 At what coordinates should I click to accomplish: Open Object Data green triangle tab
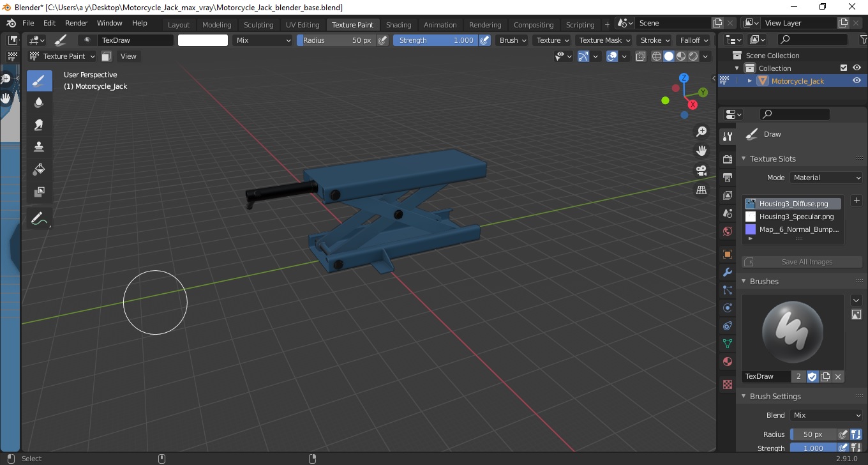coord(727,344)
